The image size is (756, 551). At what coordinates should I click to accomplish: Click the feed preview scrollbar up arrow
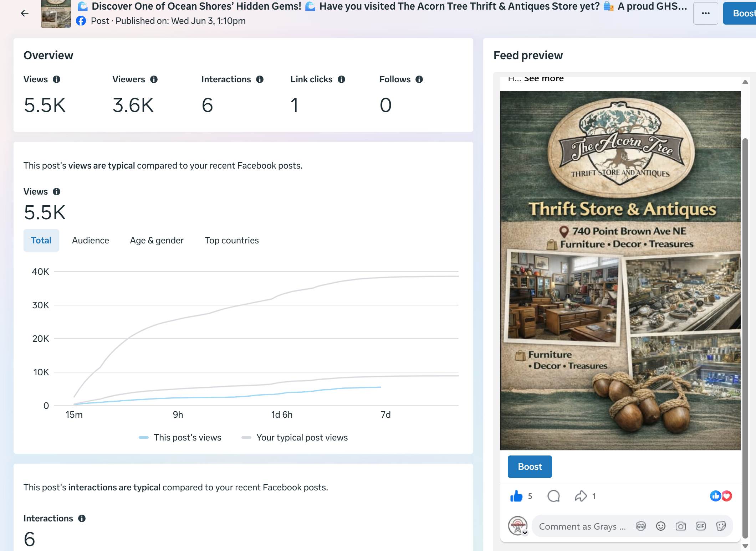coord(745,82)
